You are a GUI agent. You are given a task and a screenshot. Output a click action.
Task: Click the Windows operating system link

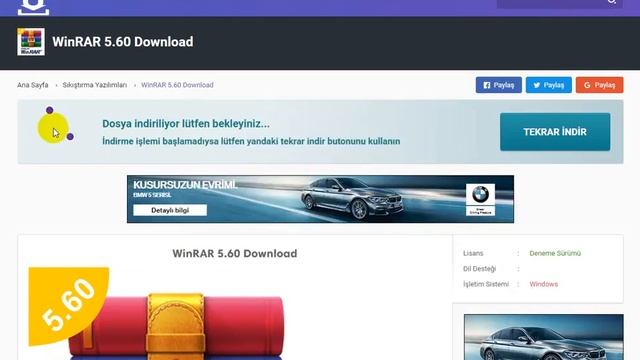544,284
